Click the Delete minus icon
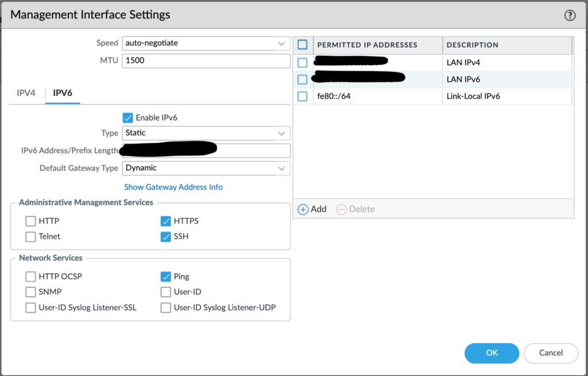The image size is (588, 376). pyautogui.click(x=341, y=210)
